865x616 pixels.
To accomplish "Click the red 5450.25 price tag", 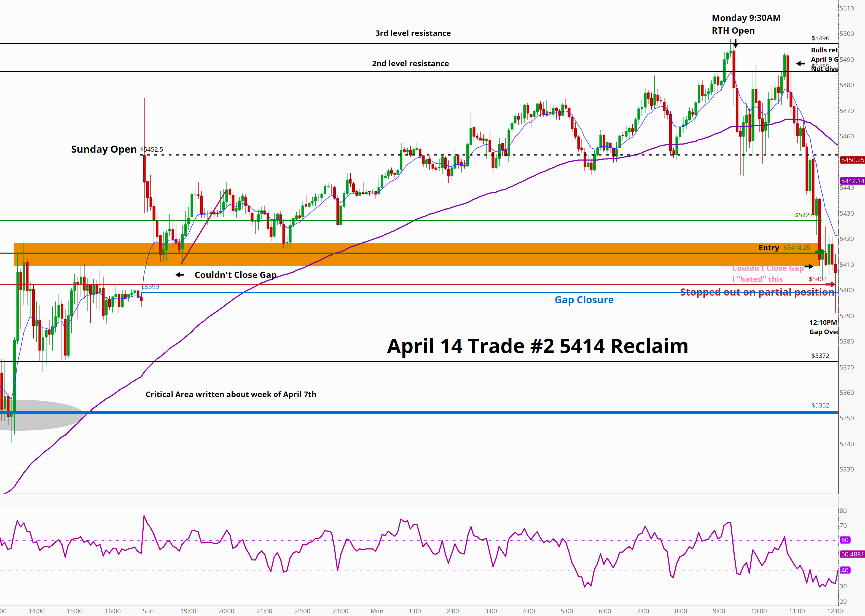I will (852, 160).
